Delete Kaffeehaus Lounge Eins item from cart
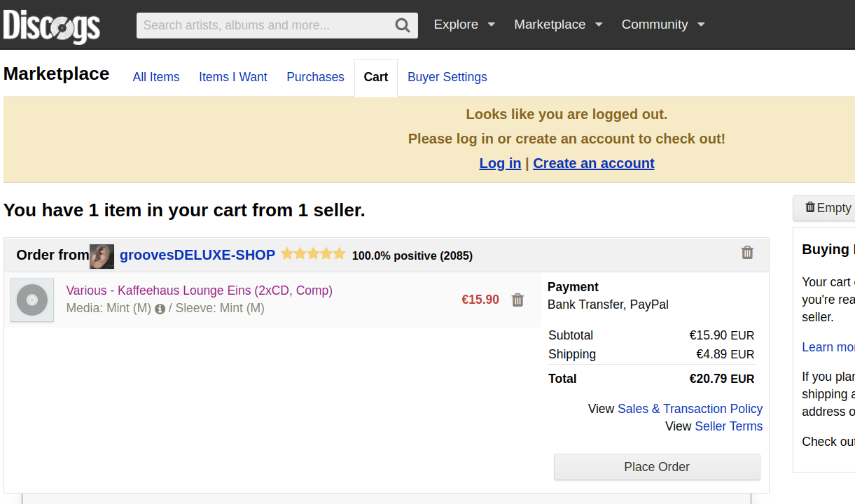Screen dimensions: 855x504 pos(517,300)
